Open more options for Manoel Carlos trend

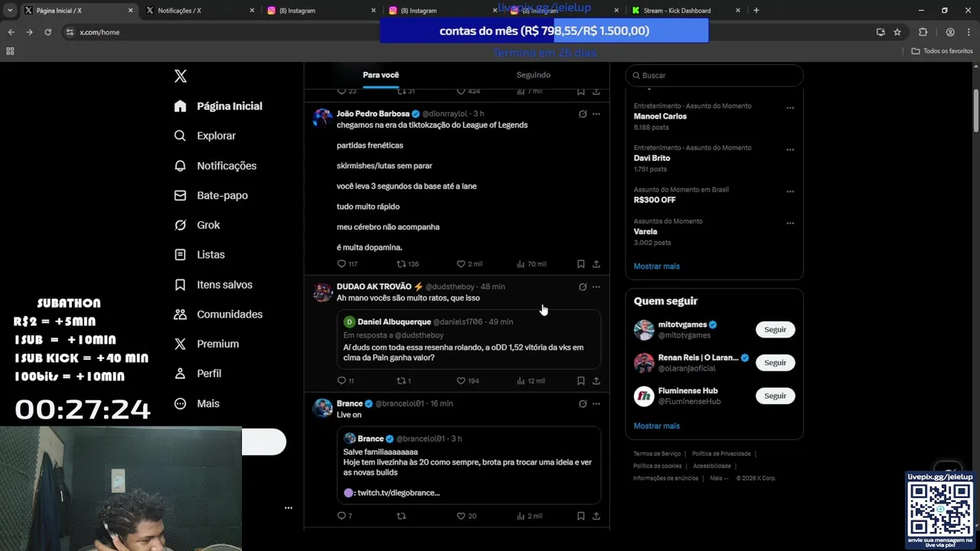(x=790, y=108)
